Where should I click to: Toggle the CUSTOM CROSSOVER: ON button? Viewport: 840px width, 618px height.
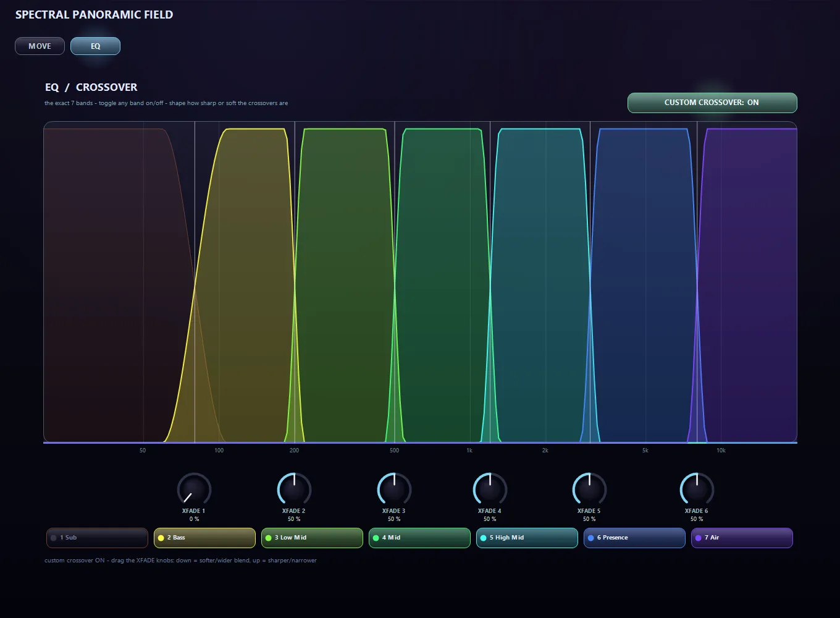pos(712,103)
